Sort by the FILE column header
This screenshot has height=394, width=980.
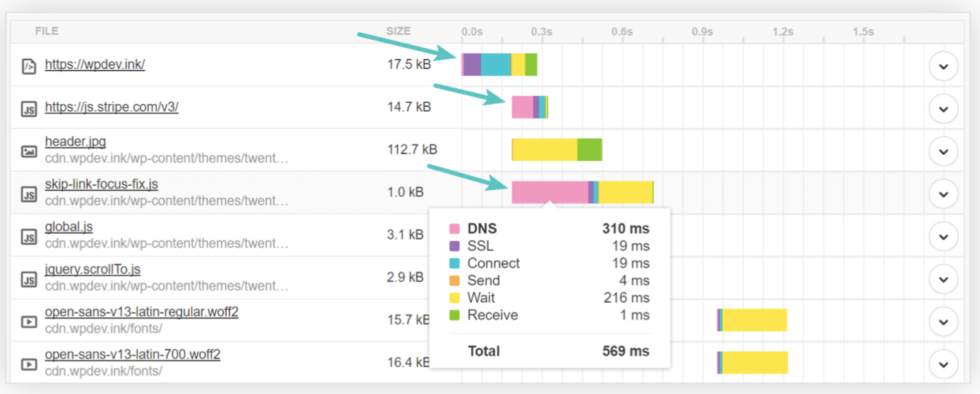click(47, 31)
